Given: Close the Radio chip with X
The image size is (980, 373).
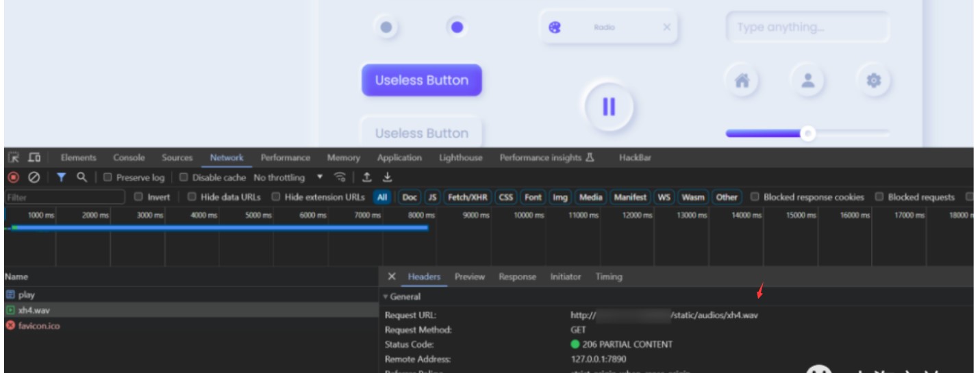Looking at the screenshot, I should click(666, 27).
